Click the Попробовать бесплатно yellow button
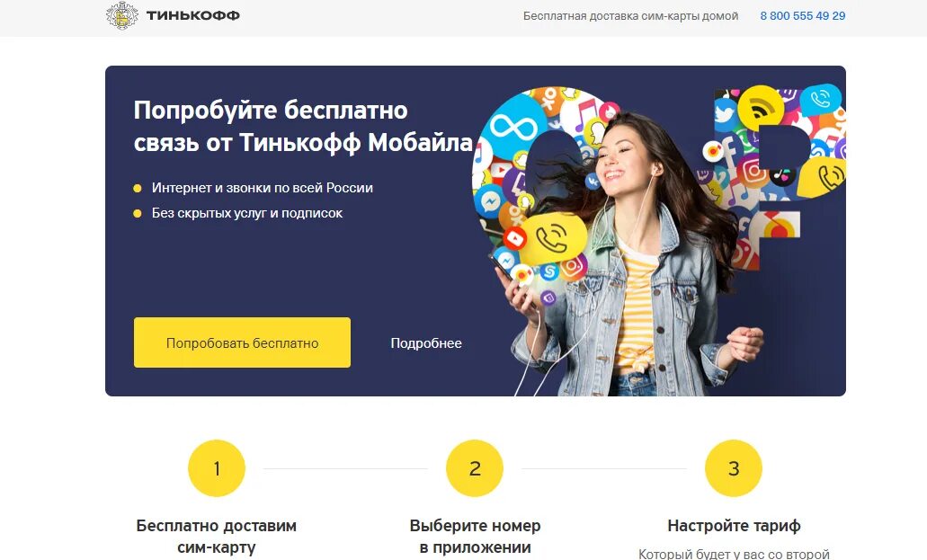Viewport: 927px width, 560px height. click(242, 342)
